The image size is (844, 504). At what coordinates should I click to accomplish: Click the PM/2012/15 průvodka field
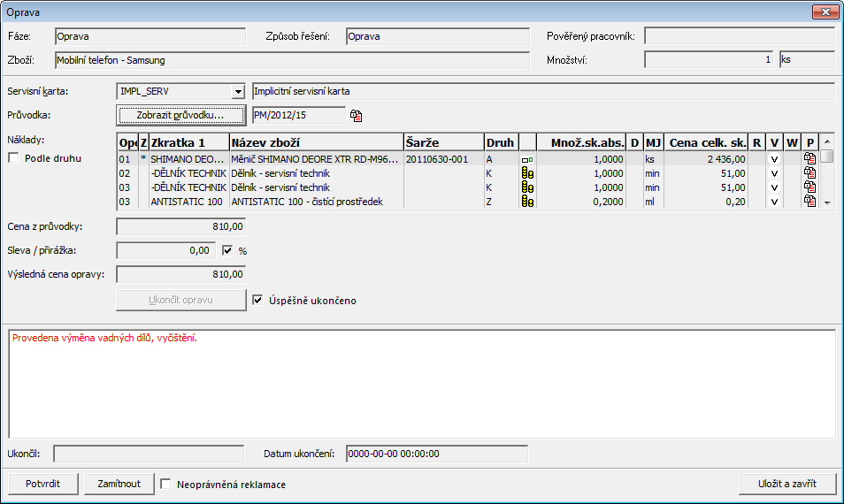pos(299,115)
